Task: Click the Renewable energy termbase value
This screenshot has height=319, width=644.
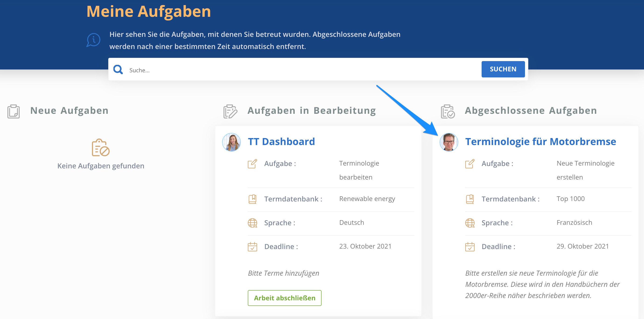Action: point(367,199)
